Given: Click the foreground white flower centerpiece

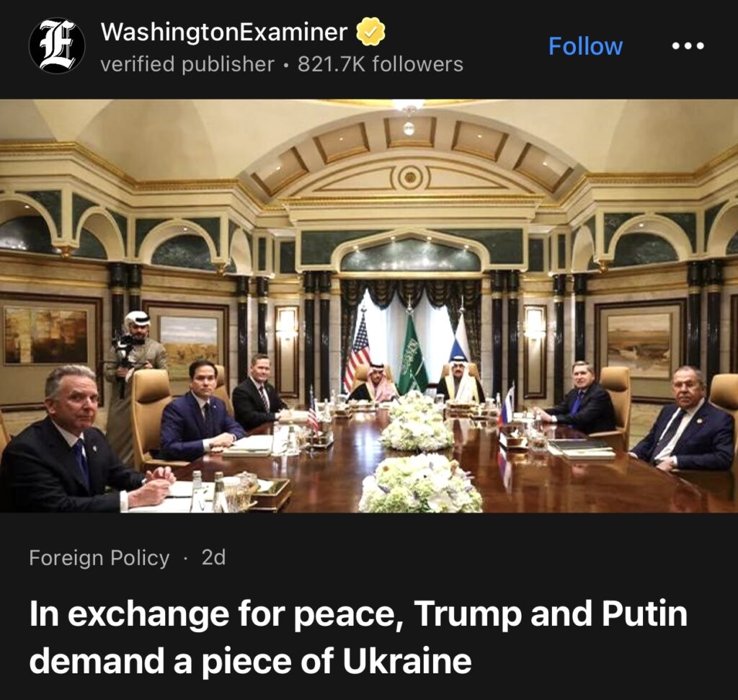Looking at the screenshot, I should pos(420,485).
